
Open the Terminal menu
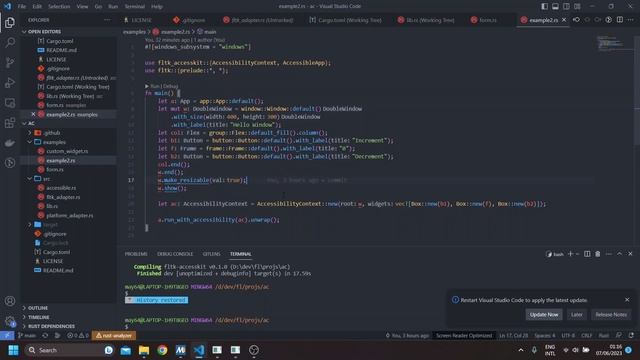point(135,7)
